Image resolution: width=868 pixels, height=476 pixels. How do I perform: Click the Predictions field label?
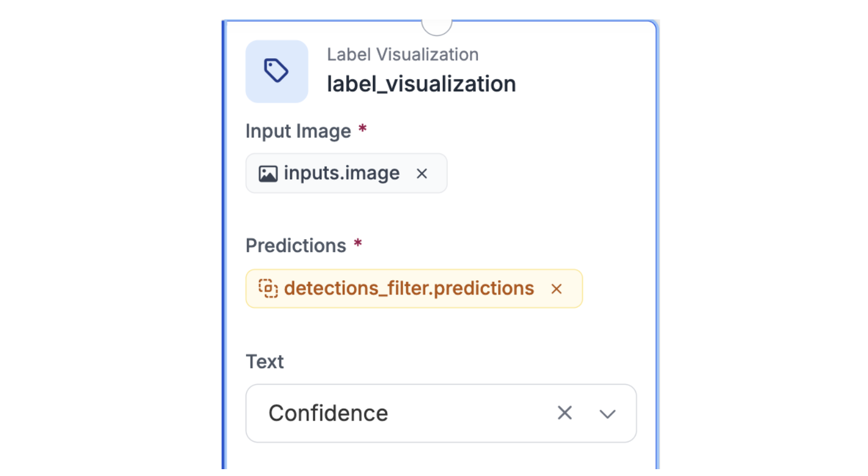point(296,245)
